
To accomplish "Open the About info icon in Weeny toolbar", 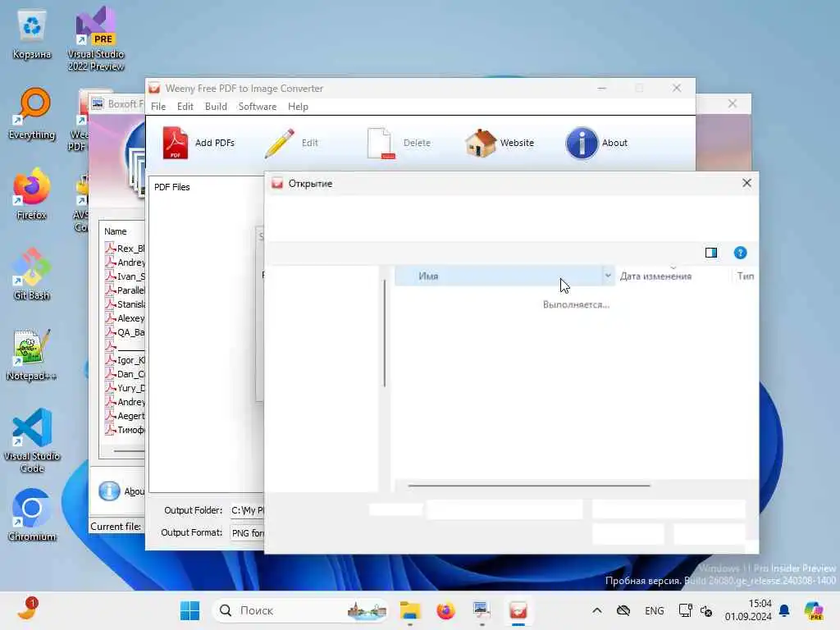I will click(x=582, y=143).
